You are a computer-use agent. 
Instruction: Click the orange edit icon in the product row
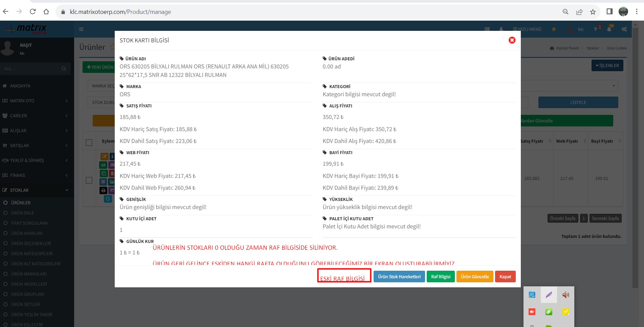pyautogui.click(x=104, y=156)
